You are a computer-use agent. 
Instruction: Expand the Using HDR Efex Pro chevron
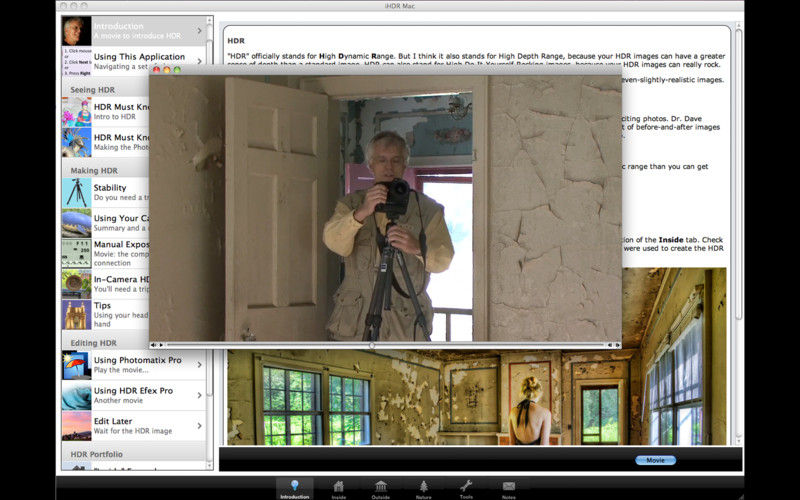coord(199,395)
